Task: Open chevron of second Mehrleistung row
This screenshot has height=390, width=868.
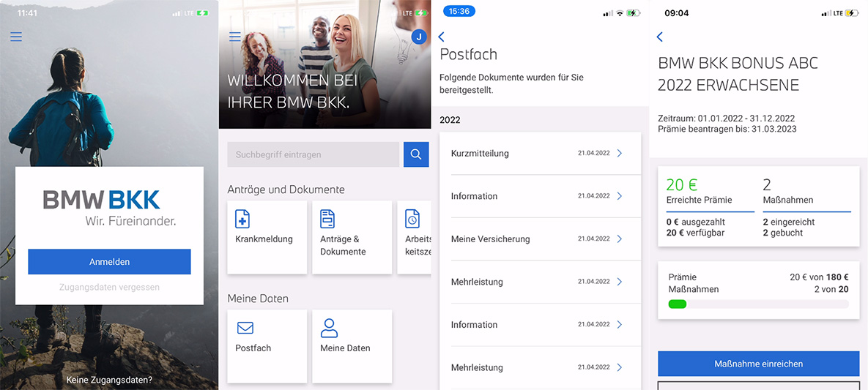Action: [620, 367]
